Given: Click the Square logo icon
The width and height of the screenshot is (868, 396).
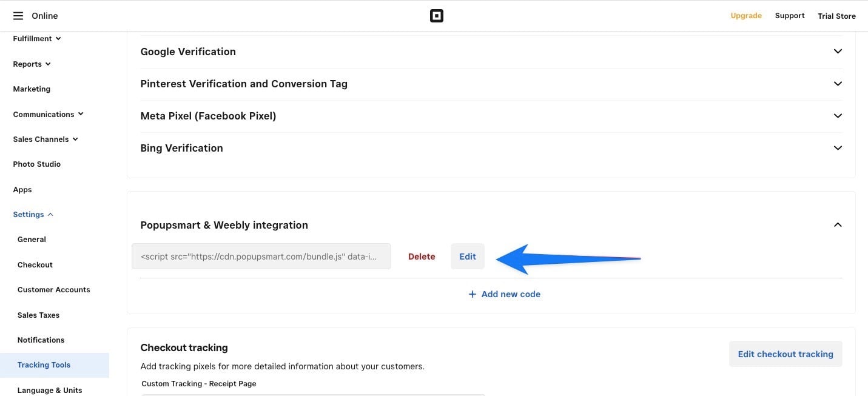Looking at the screenshot, I should 437,16.
